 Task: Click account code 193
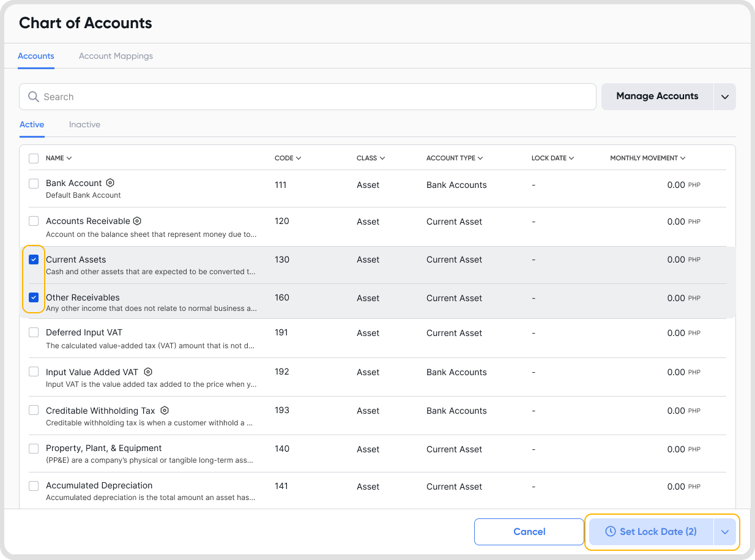(x=282, y=410)
